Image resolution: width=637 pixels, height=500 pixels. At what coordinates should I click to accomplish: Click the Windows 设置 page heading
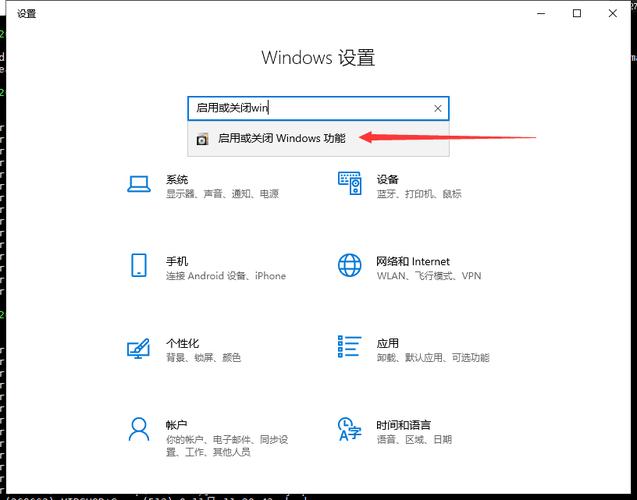pyautogui.click(x=318, y=57)
